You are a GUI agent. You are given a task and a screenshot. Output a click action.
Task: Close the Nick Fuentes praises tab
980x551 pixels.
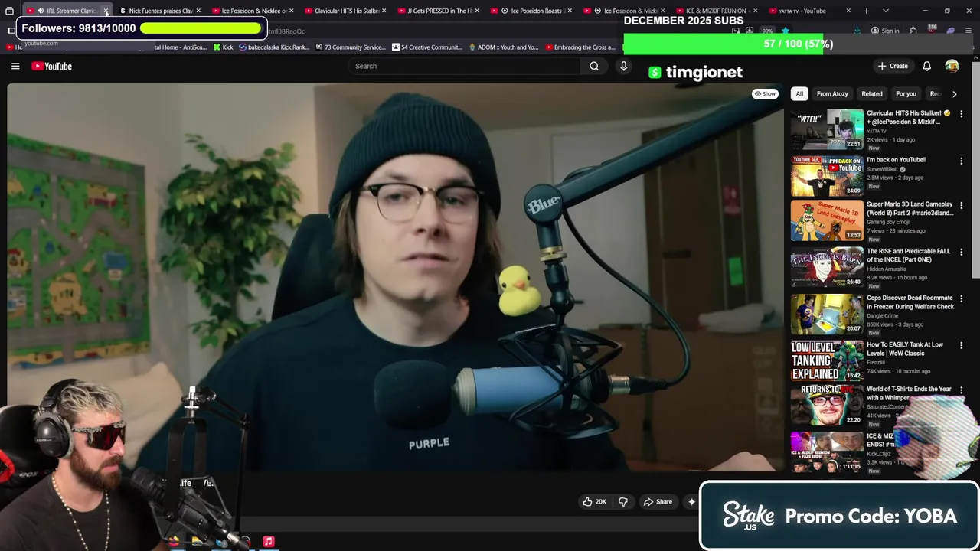[198, 11]
